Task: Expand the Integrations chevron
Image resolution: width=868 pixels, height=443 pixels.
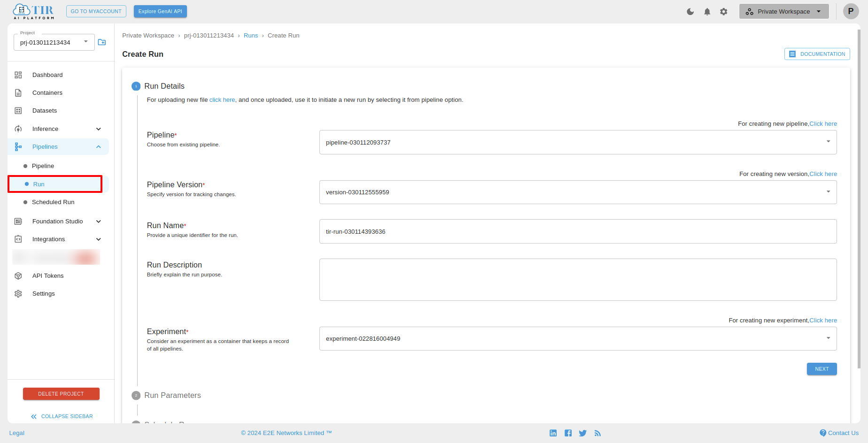Action: point(99,239)
